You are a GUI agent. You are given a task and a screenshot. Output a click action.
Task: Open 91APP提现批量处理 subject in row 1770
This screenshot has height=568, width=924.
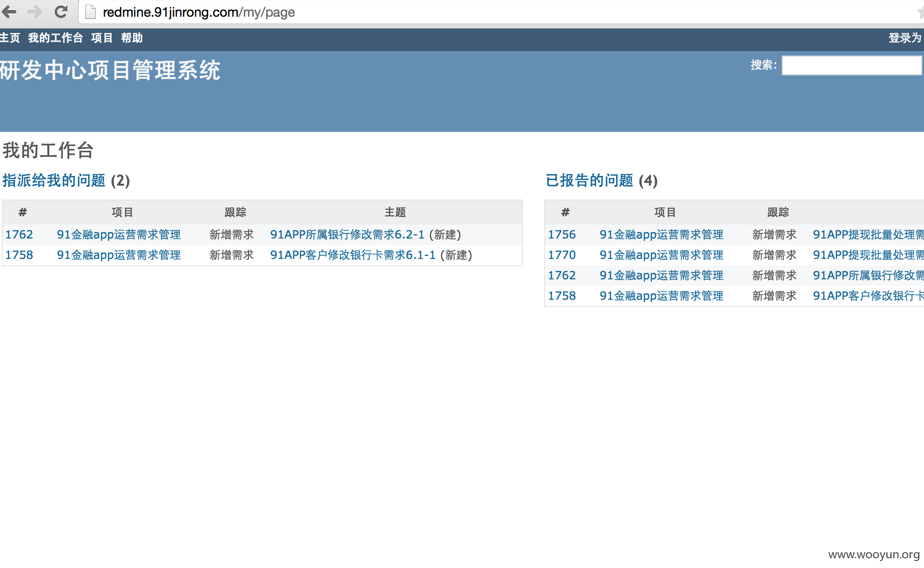[868, 255]
